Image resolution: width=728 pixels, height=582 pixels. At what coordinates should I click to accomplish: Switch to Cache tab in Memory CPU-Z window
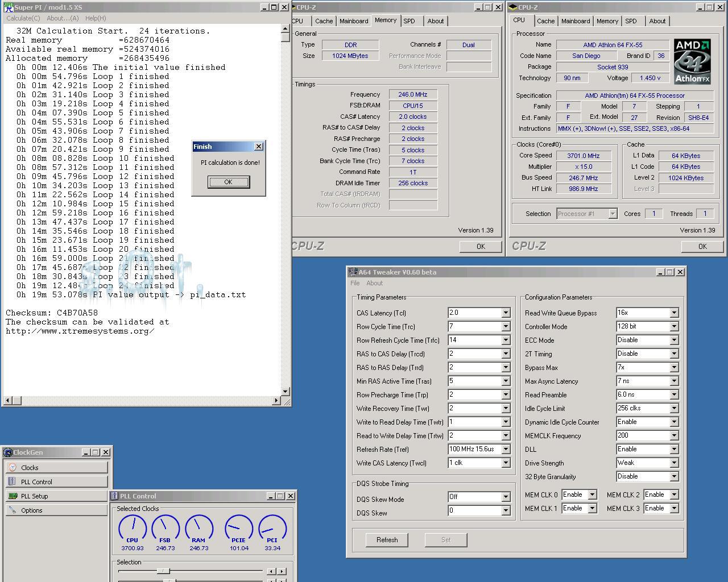coord(324,21)
